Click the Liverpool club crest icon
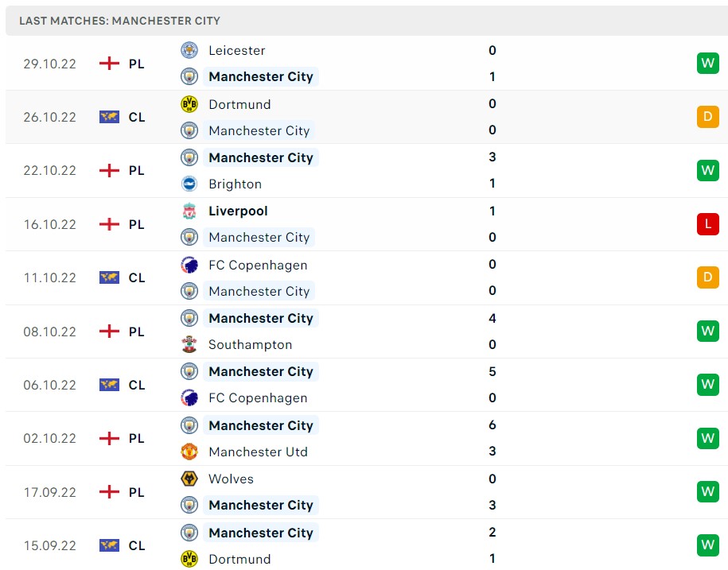Image resolution: width=728 pixels, height=570 pixels. tap(189, 211)
